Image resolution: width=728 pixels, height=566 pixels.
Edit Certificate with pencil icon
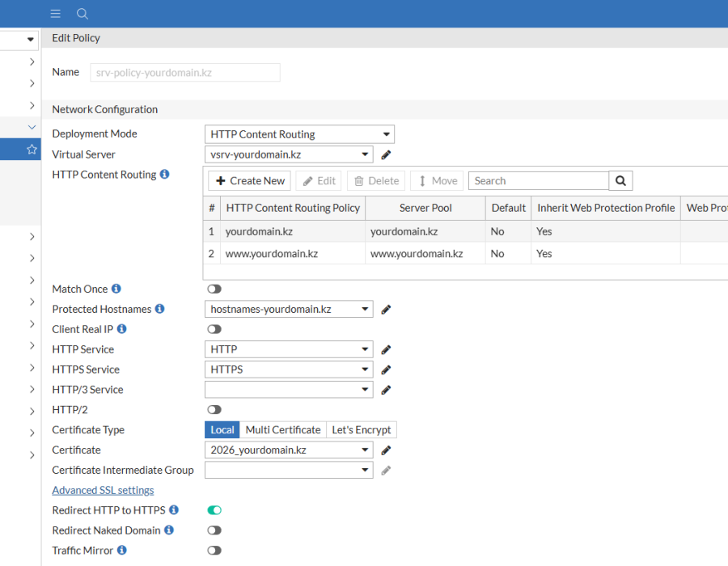pyautogui.click(x=386, y=450)
